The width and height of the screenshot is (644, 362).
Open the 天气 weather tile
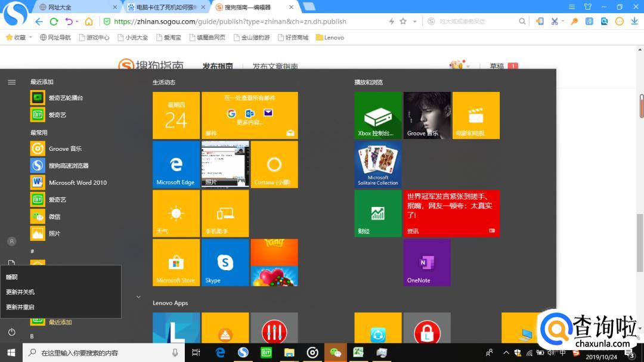point(176,214)
